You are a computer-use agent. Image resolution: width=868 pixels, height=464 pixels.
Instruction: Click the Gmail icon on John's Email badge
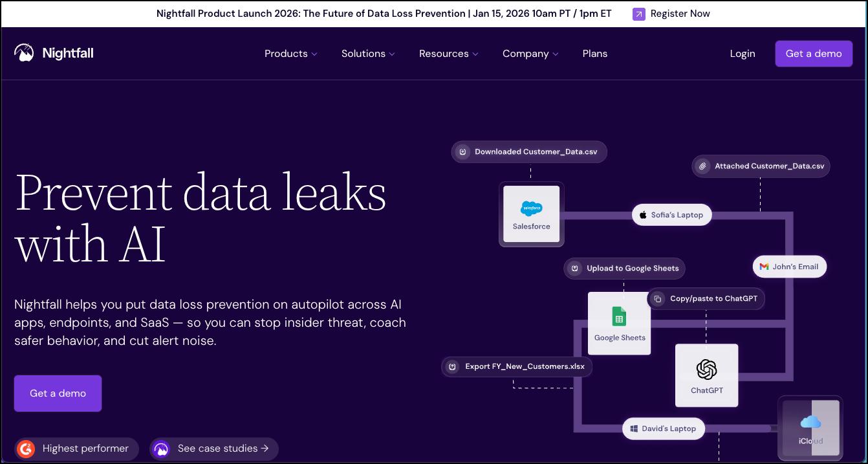coord(763,266)
